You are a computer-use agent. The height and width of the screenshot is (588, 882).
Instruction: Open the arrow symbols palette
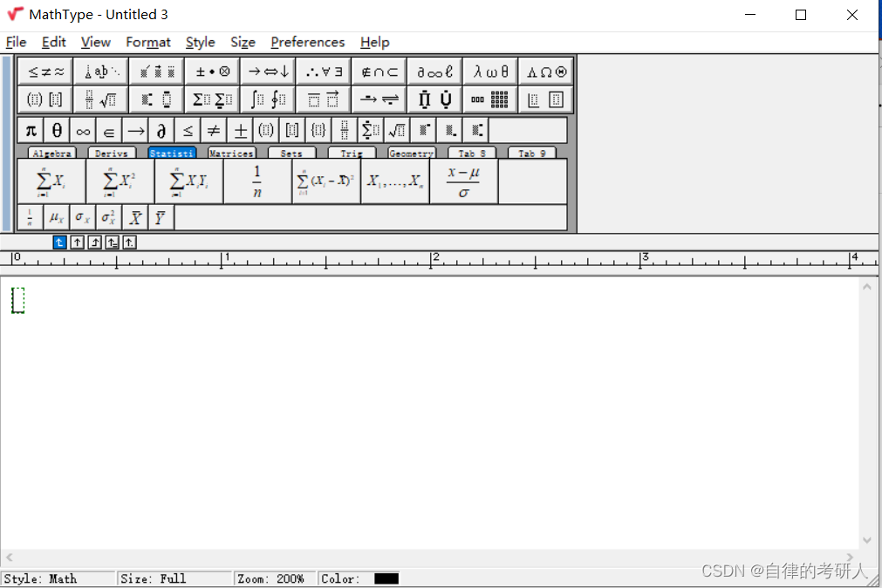tap(268, 72)
